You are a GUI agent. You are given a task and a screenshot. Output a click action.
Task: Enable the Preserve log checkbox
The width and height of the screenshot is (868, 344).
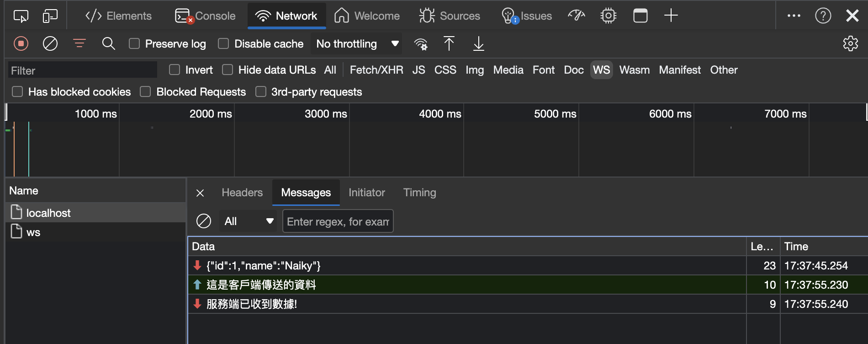(x=134, y=43)
